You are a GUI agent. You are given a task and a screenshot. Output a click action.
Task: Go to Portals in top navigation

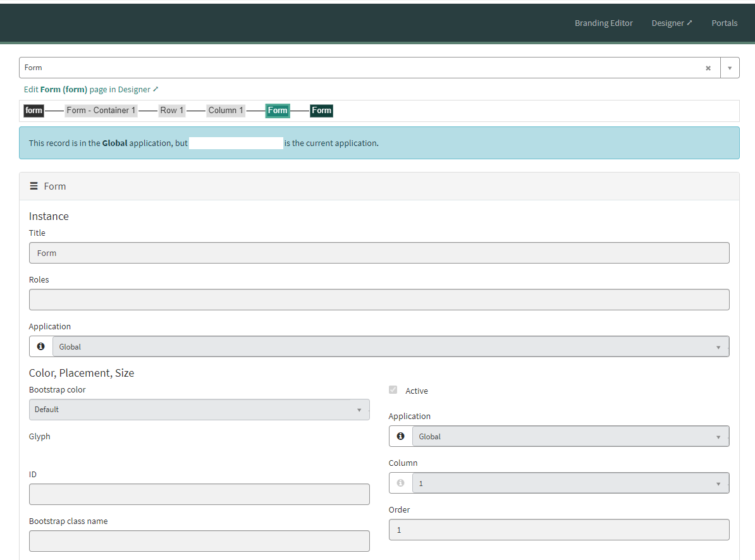coord(724,23)
